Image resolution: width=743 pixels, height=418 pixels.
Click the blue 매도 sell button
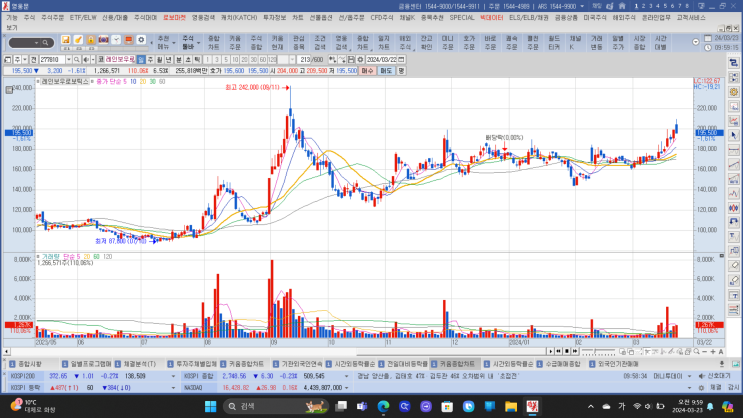tap(385, 71)
